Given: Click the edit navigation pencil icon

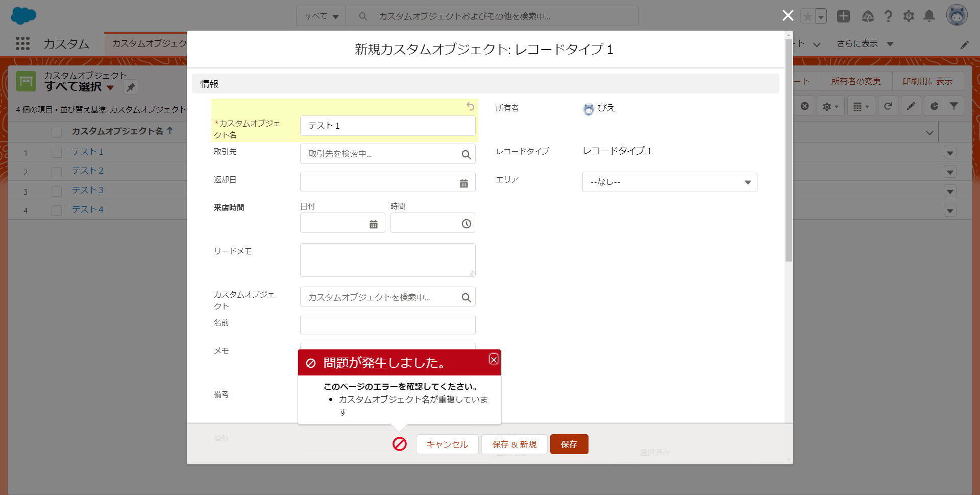Looking at the screenshot, I should click(x=964, y=44).
